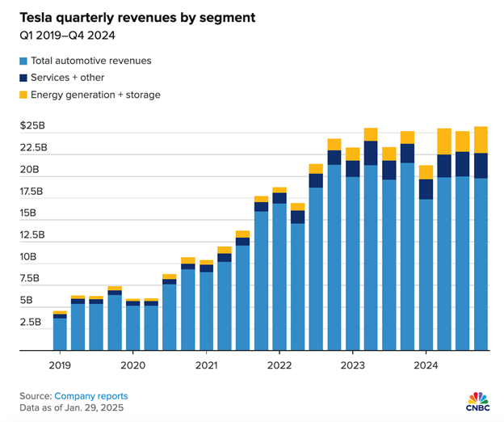Click the last 2024 quarter's dark services segment

tap(481, 166)
